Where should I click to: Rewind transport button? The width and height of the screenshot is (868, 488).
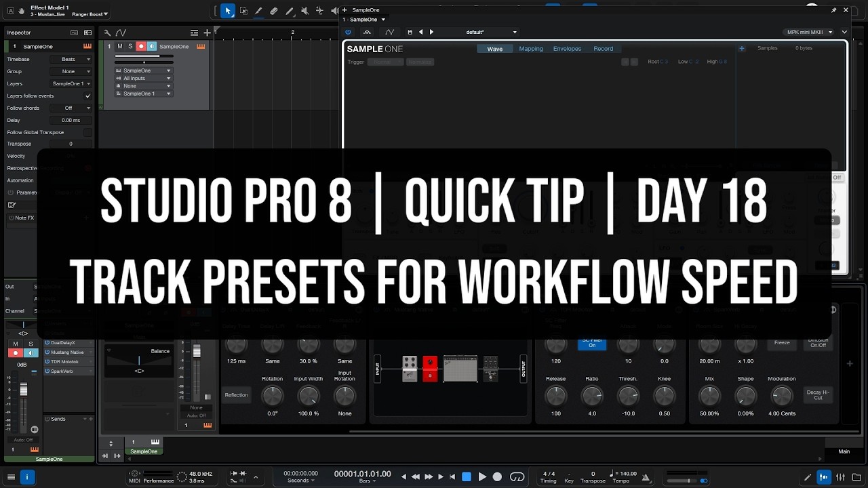pos(416,477)
